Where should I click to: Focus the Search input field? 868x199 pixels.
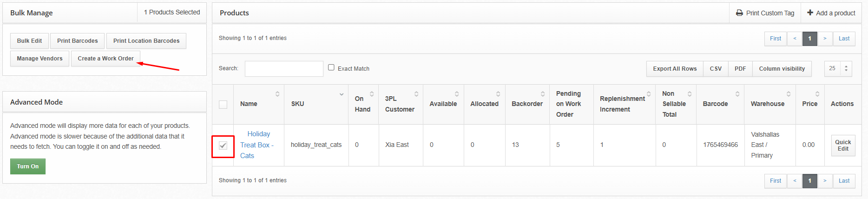tap(284, 69)
